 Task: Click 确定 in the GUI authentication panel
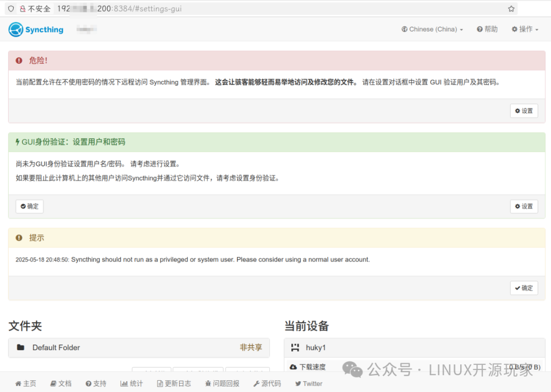(x=30, y=206)
